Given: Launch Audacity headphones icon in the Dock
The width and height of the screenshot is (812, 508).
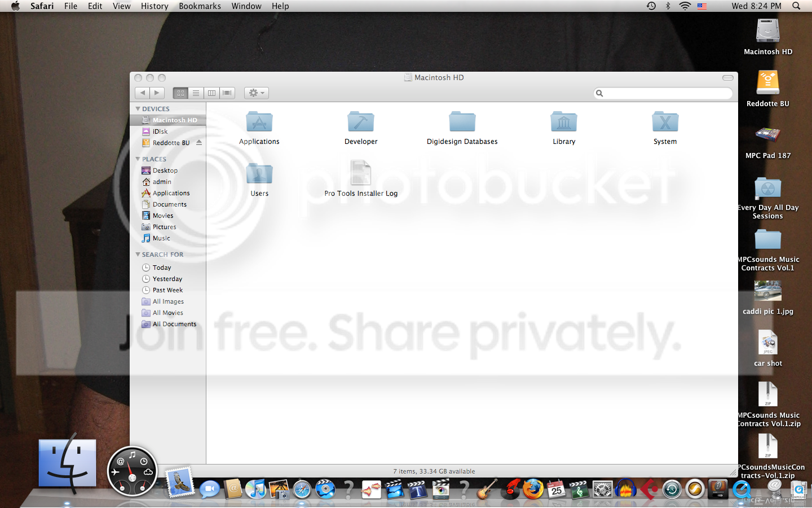Looking at the screenshot, I should click(626, 489).
